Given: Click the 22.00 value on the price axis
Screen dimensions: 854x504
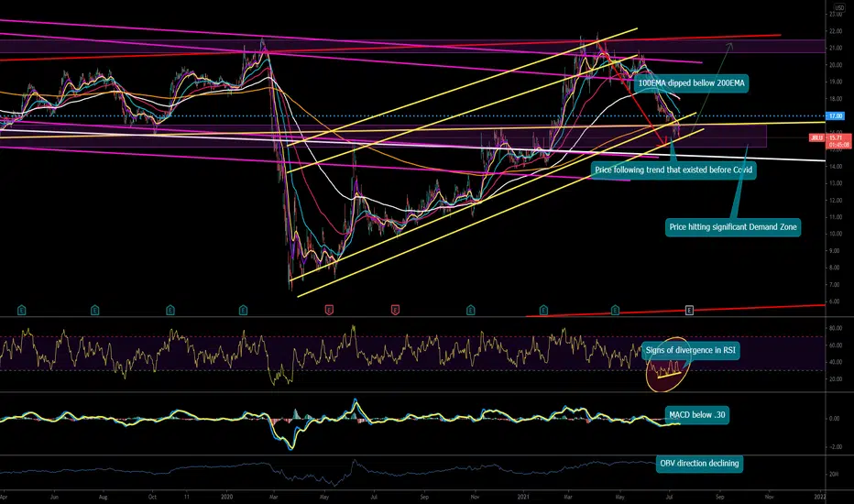Looking at the screenshot, I should coord(836,31).
